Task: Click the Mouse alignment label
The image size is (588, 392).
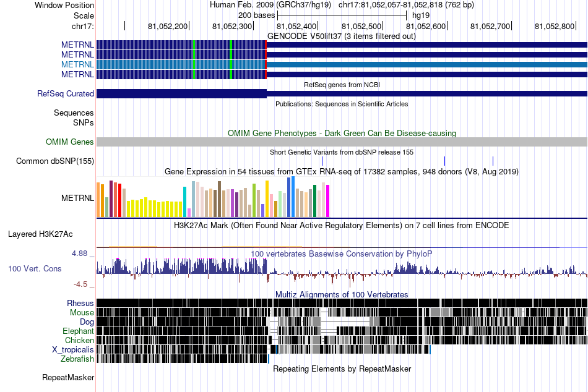Action: tap(82, 313)
